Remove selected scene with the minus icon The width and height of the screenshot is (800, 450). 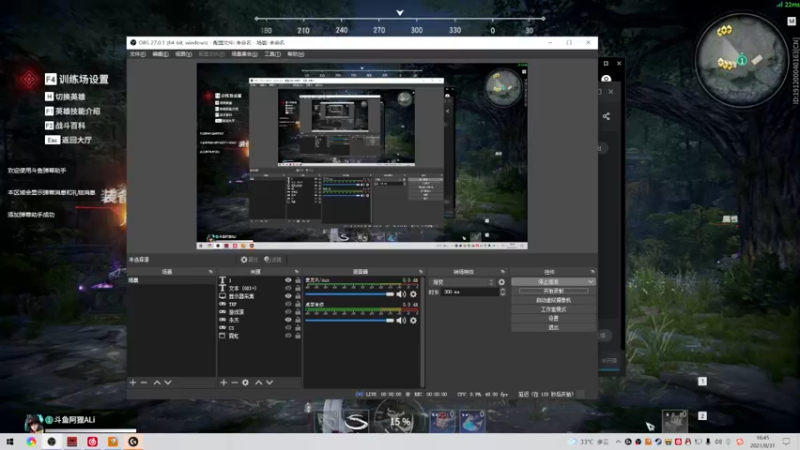click(144, 382)
